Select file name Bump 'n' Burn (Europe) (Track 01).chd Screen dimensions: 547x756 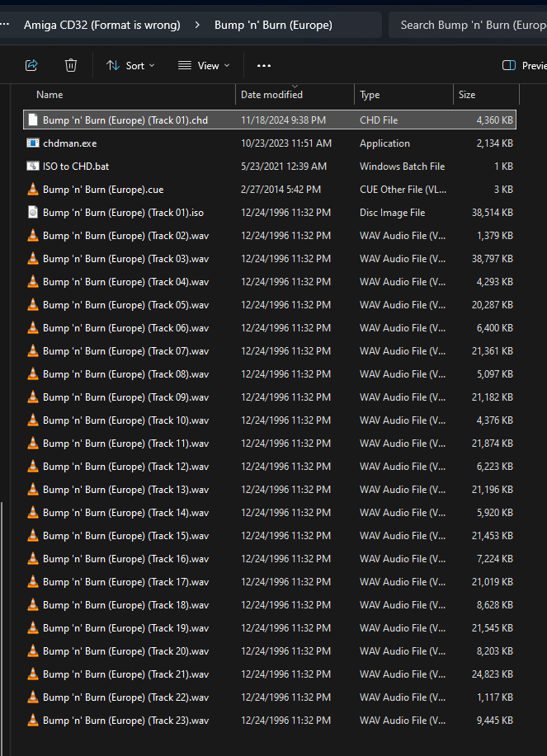(125, 120)
